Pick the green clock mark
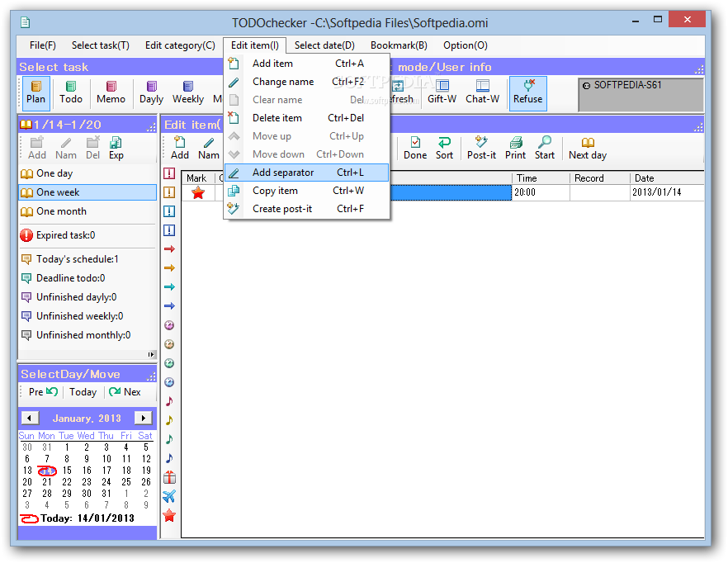This screenshot has width=728, height=563. pos(169,363)
